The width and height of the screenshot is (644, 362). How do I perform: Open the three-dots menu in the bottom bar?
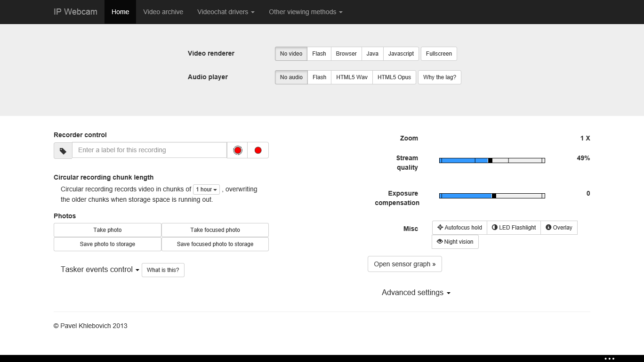tap(609, 358)
